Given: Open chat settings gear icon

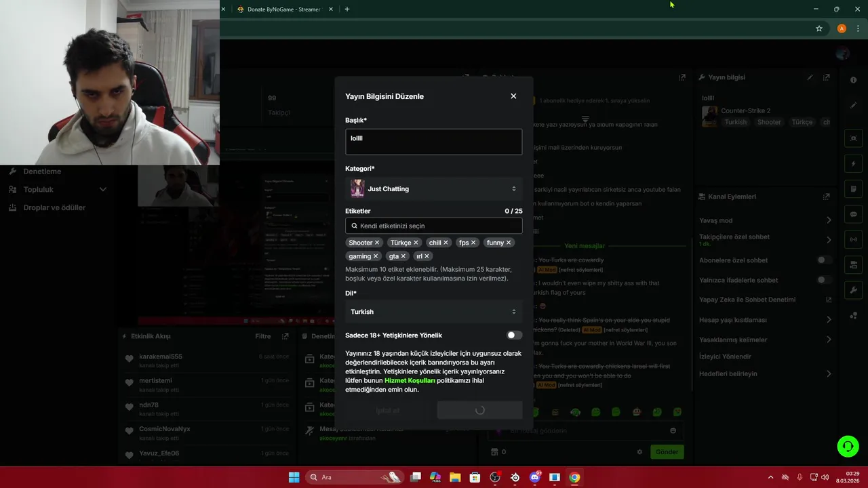Looking at the screenshot, I should [639, 452].
